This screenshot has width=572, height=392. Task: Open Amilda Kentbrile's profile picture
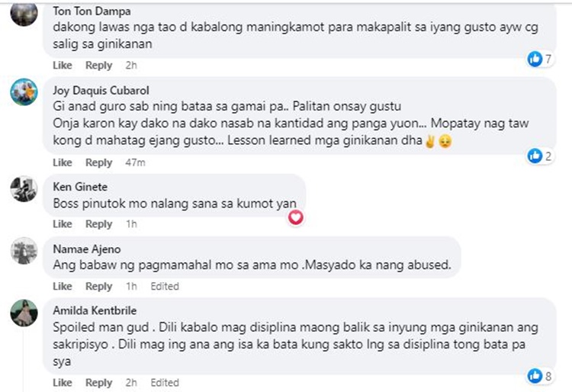point(24,313)
